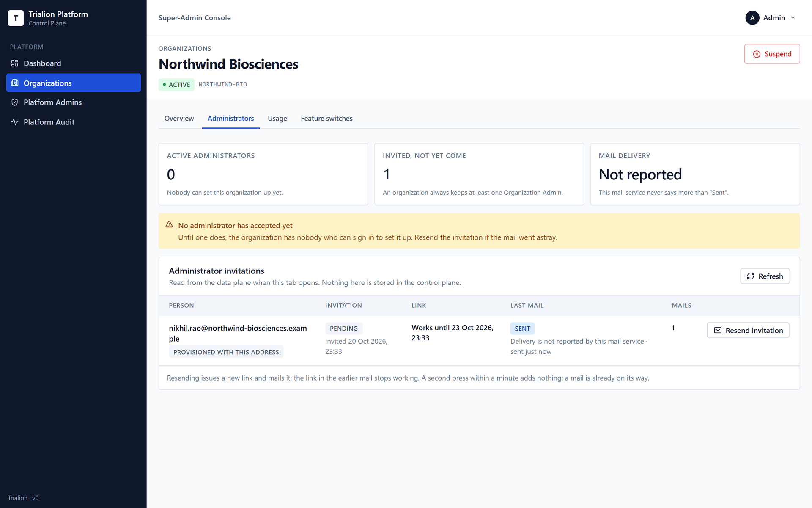Click the SENT mail status badge
812x508 pixels.
[522, 329]
